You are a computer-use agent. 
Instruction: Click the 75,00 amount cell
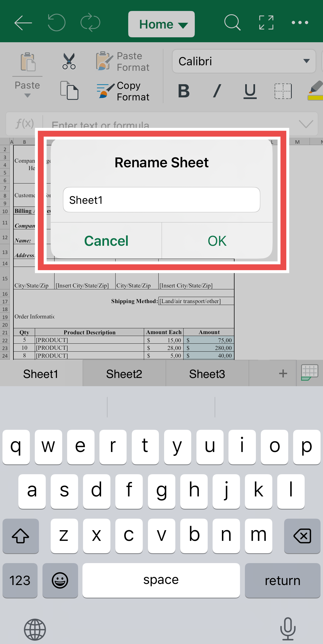[209, 340]
